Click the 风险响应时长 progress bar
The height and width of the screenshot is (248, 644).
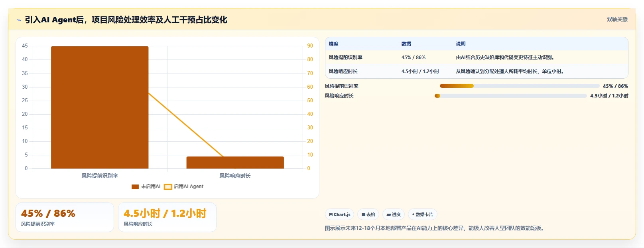coord(511,96)
